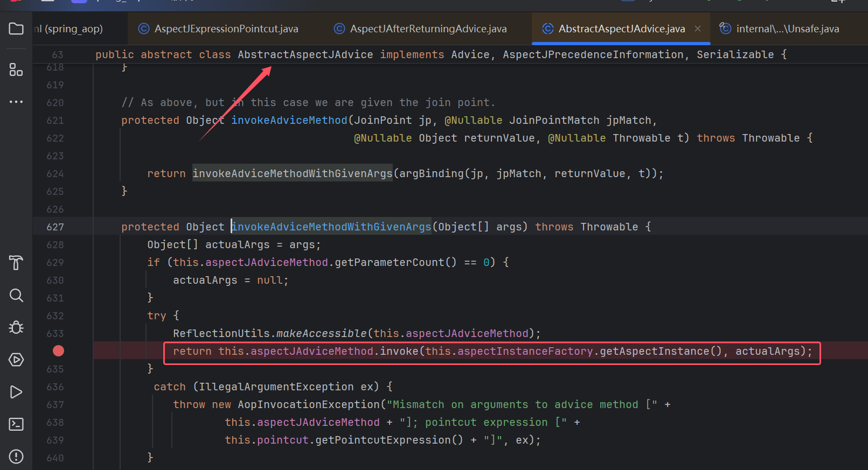
Task: Click the class icon on Unsafe.java tab
Action: [x=725, y=29]
